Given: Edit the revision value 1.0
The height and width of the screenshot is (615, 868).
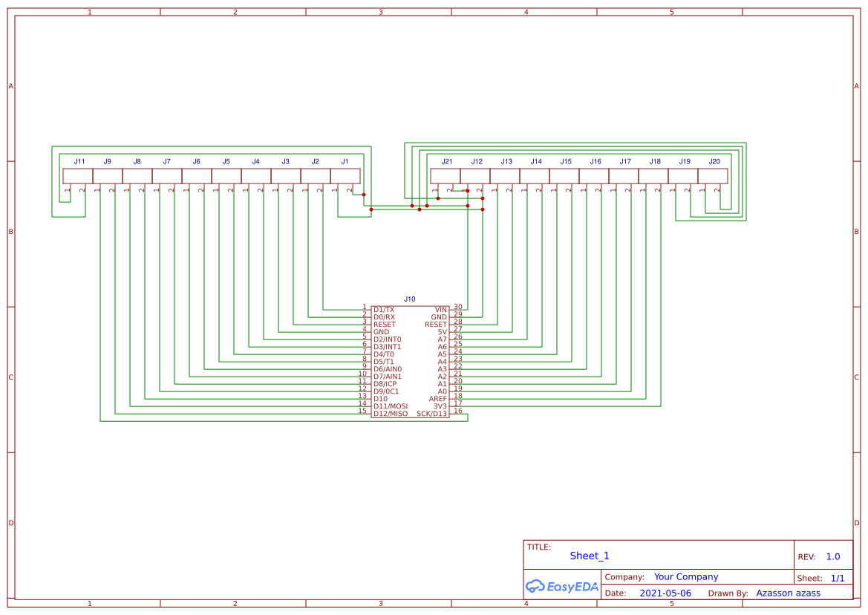Looking at the screenshot, I should [832, 556].
